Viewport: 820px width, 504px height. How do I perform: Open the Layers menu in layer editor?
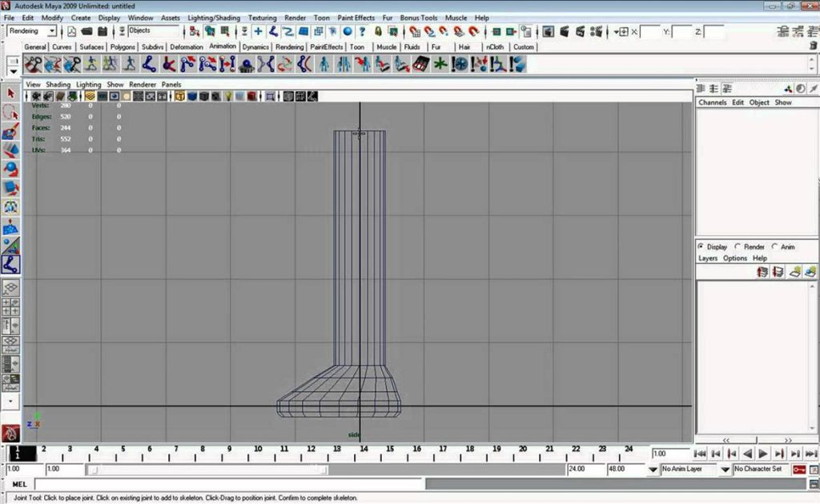click(x=708, y=258)
